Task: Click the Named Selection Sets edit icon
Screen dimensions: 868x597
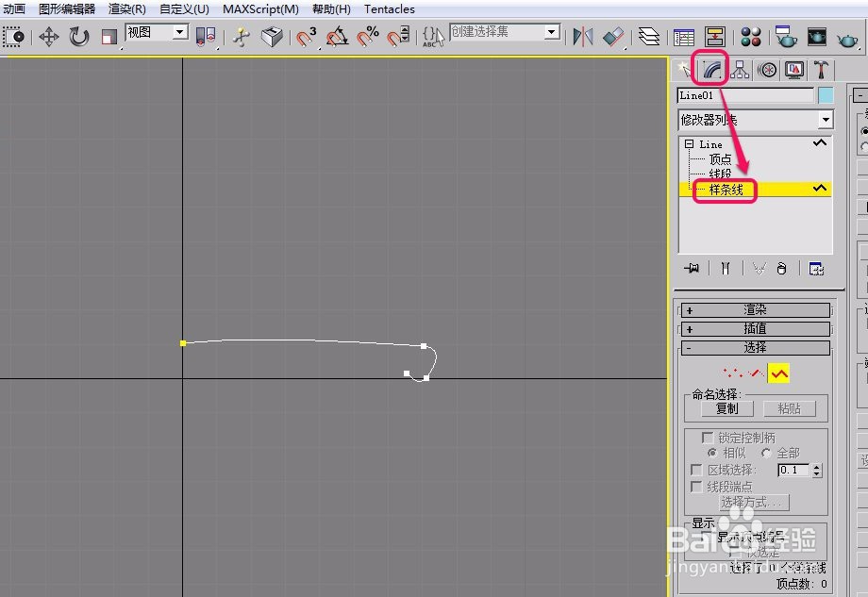Action: click(x=433, y=37)
